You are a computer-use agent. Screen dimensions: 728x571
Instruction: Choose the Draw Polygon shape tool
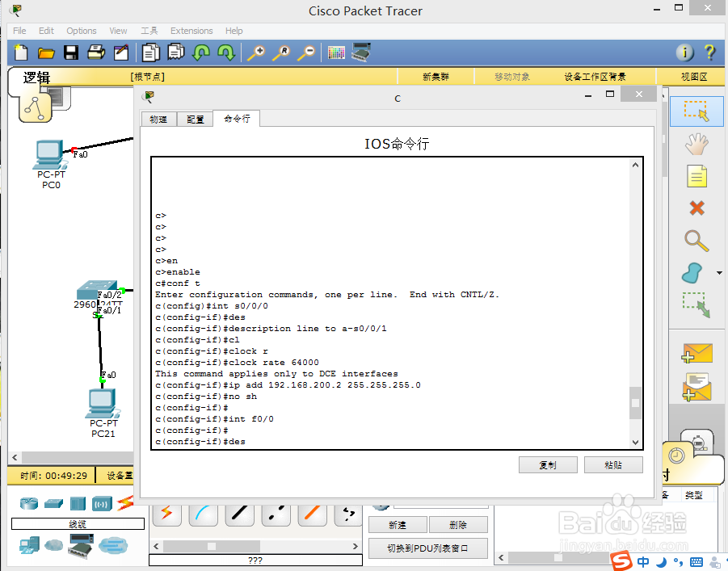click(692, 273)
